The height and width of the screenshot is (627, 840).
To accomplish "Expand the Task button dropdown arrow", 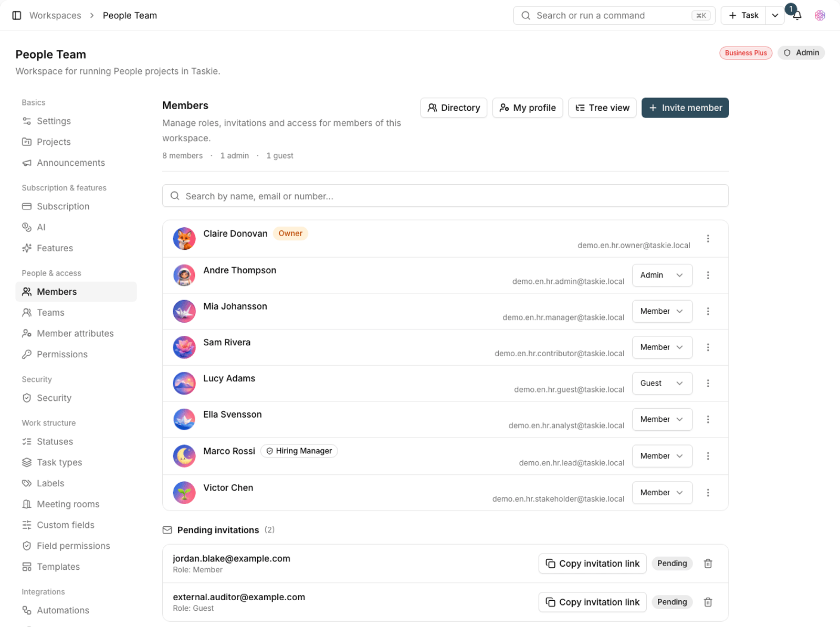I will pyautogui.click(x=775, y=15).
